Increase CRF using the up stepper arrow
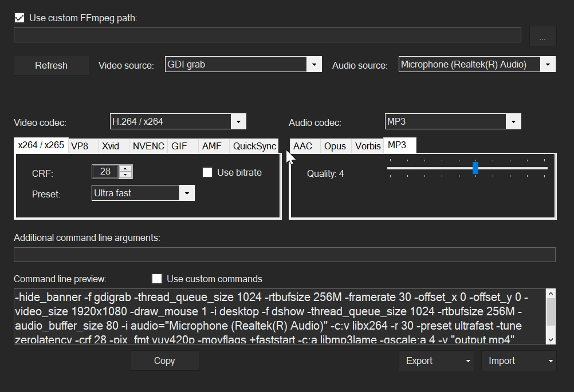 (x=125, y=168)
